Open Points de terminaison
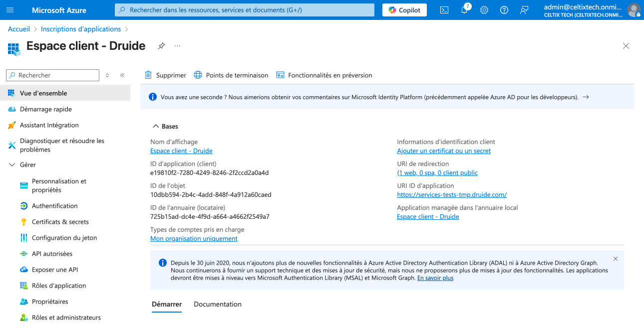 click(x=231, y=75)
